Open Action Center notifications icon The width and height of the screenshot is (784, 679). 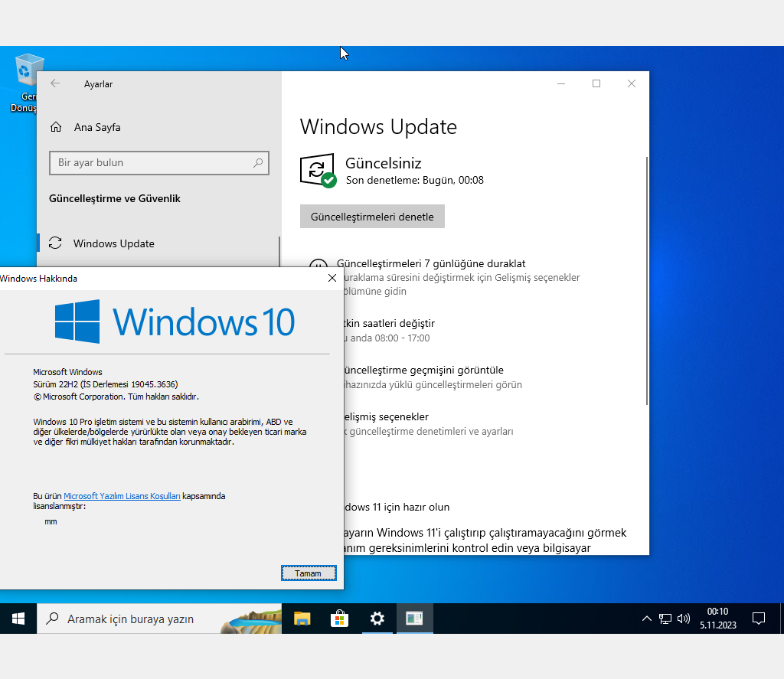click(759, 619)
